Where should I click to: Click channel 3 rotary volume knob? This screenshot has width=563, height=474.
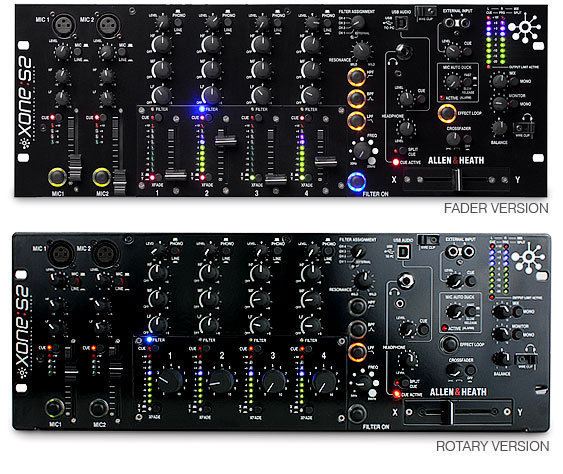(x=273, y=381)
